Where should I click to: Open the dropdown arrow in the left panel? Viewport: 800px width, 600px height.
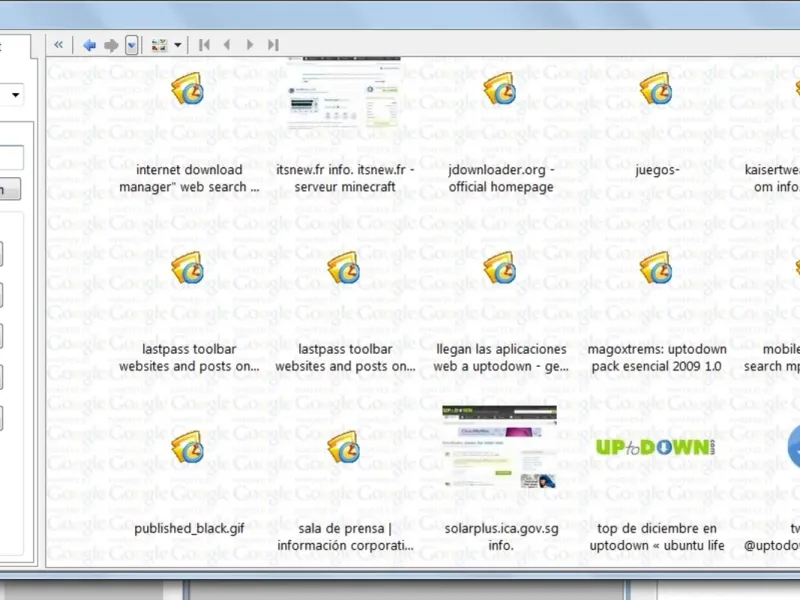(x=15, y=95)
